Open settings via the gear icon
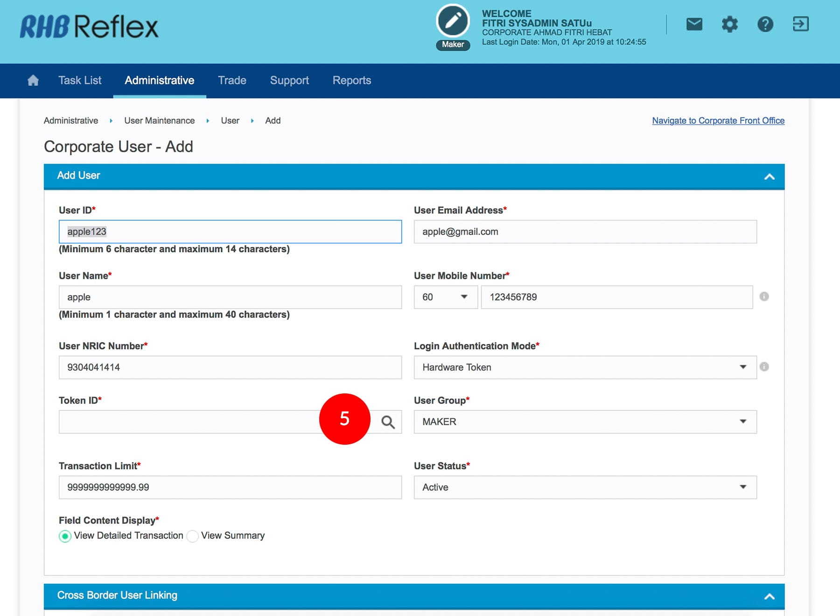The width and height of the screenshot is (840, 616). [x=729, y=24]
